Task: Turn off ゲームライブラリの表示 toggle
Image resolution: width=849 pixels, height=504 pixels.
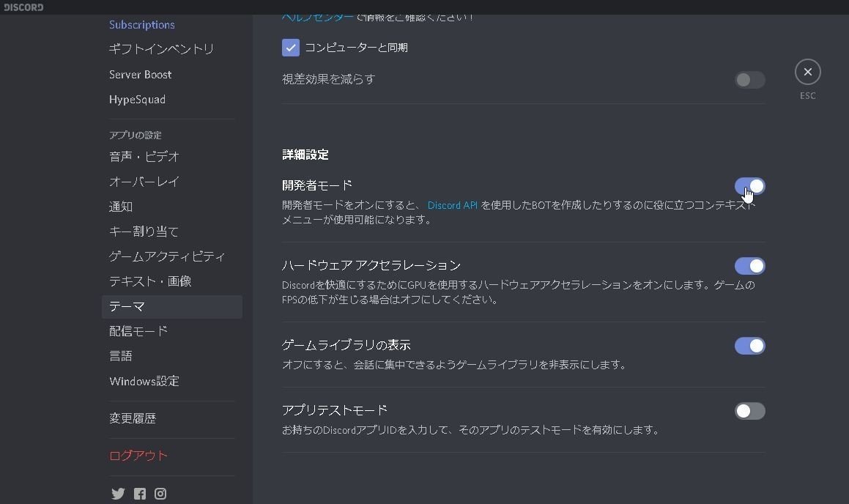Action: (x=750, y=346)
